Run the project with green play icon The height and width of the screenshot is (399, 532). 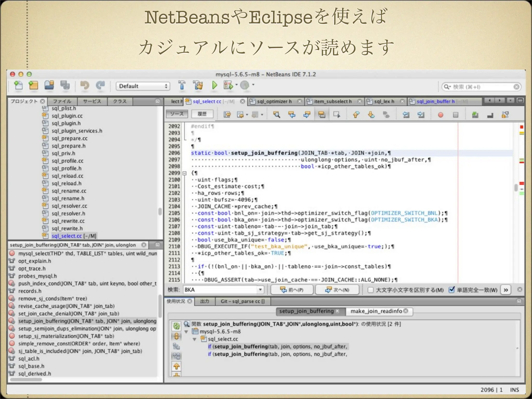pyautogui.click(x=214, y=85)
